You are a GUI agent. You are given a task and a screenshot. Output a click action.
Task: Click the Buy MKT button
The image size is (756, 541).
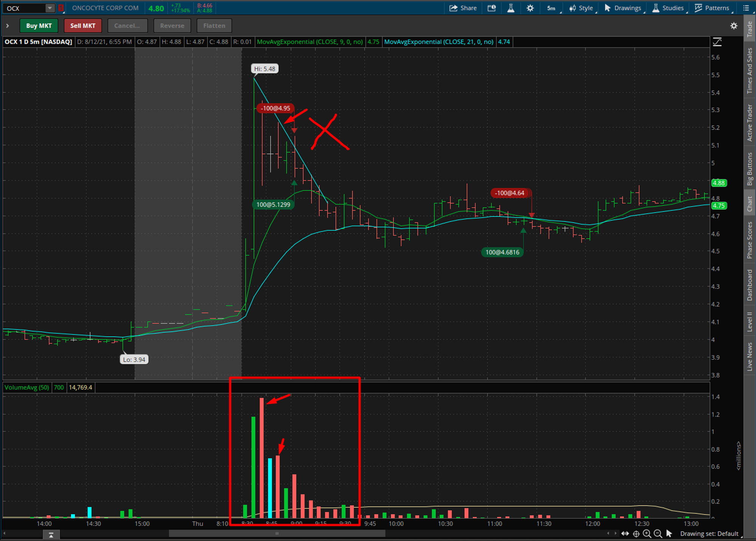click(39, 26)
